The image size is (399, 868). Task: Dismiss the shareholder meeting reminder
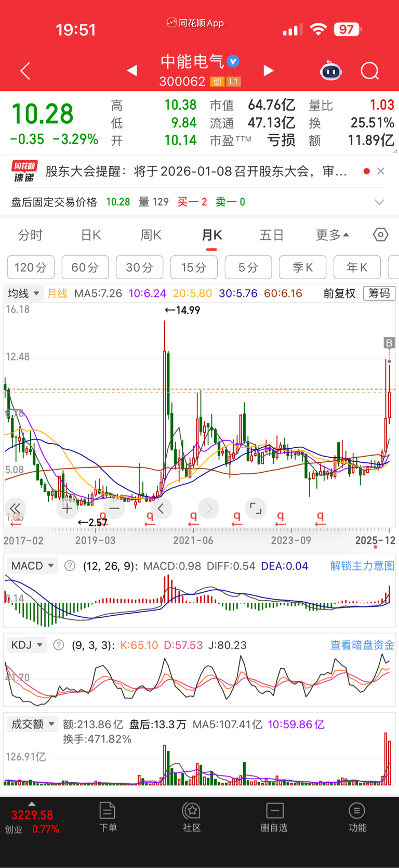coord(381,171)
